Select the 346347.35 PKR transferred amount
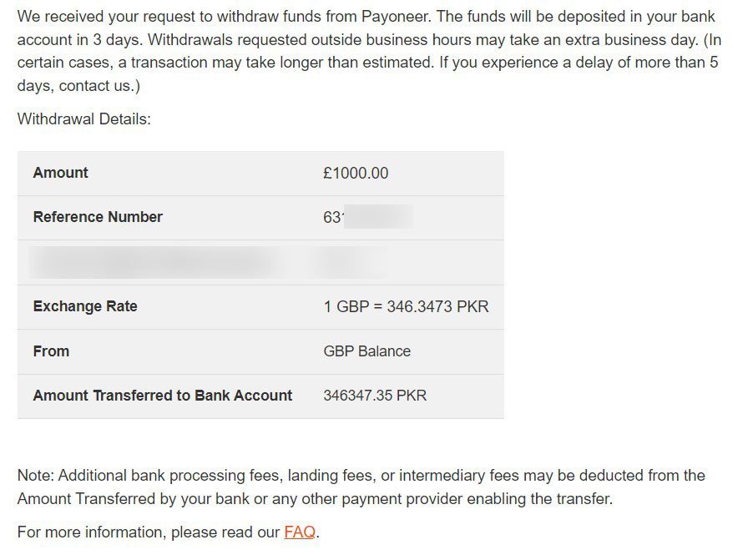748x560 pixels. (x=375, y=396)
